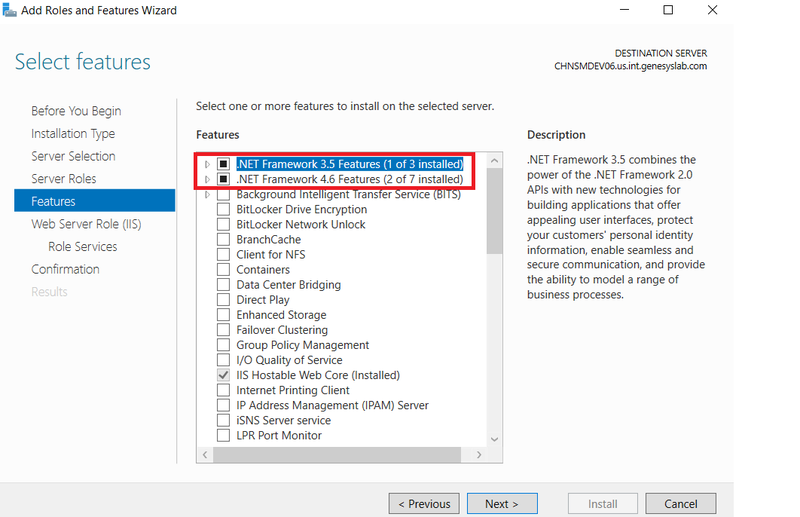
Task: Click the horizontal scroll right arrow
Action: point(479,454)
